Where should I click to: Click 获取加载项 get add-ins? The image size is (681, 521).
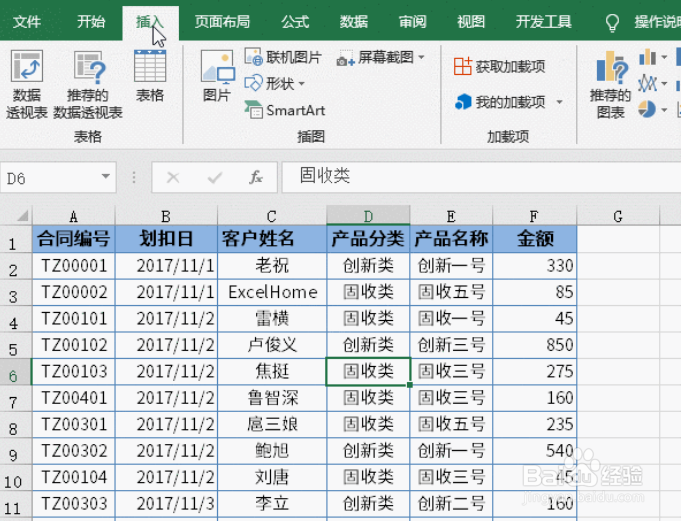pos(499,66)
